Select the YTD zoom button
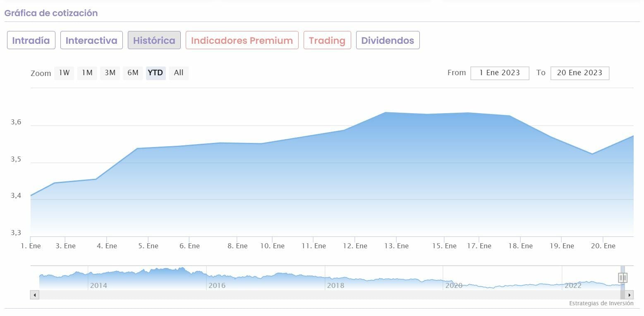The image size is (644, 316). 156,73
